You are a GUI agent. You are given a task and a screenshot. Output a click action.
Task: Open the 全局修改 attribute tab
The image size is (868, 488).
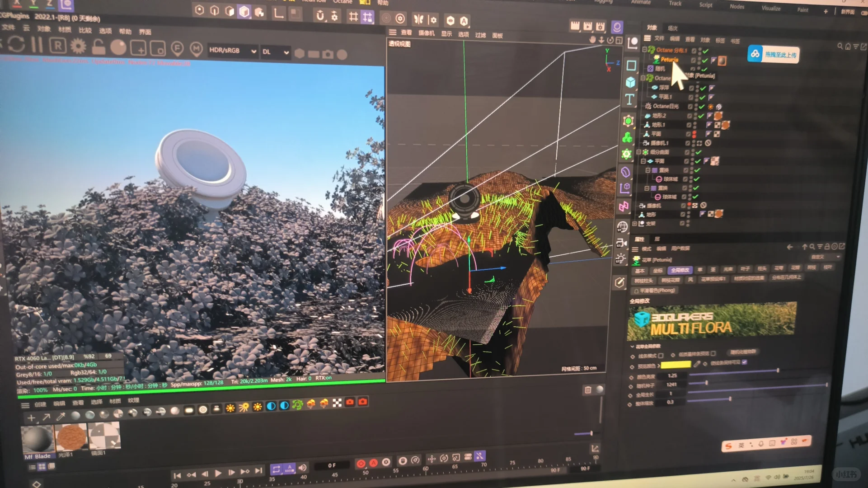[680, 270]
